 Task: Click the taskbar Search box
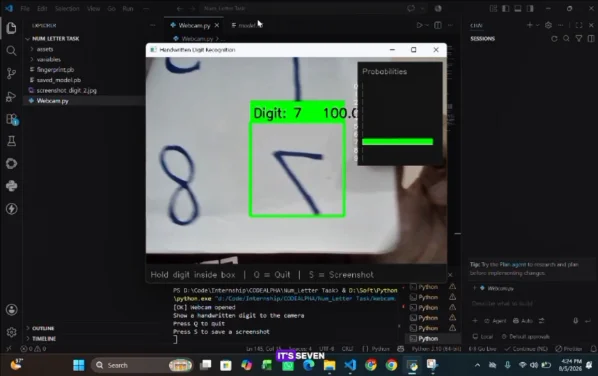pos(142,365)
